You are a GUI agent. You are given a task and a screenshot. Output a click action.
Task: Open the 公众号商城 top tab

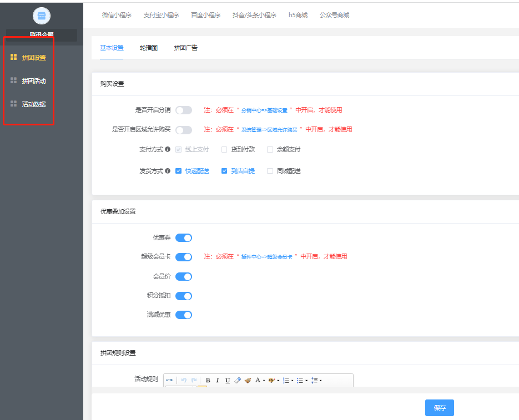point(334,15)
